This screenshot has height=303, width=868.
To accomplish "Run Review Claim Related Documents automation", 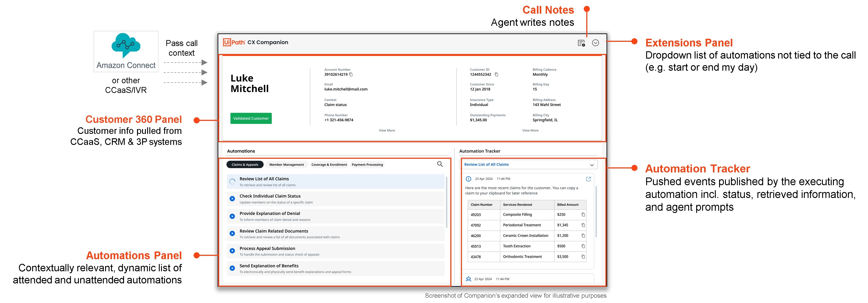I will [x=232, y=233].
